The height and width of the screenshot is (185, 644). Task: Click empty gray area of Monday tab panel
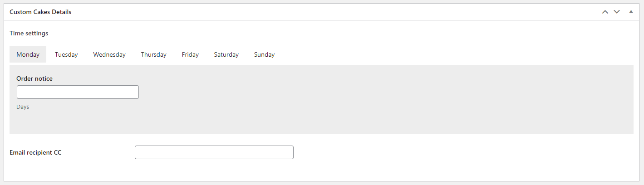(x=363, y=100)
